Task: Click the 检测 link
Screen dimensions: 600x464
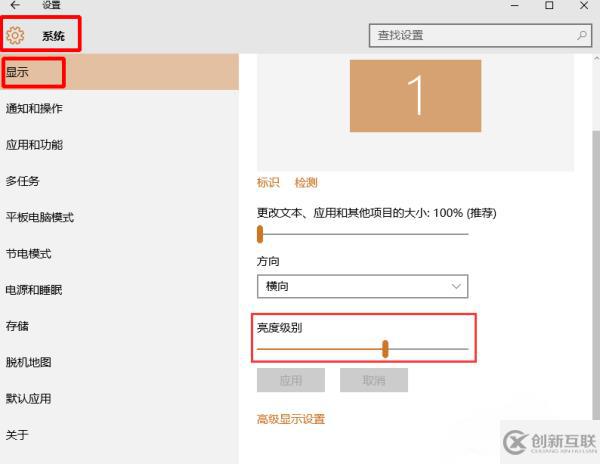Action: (x=306, y=182)
